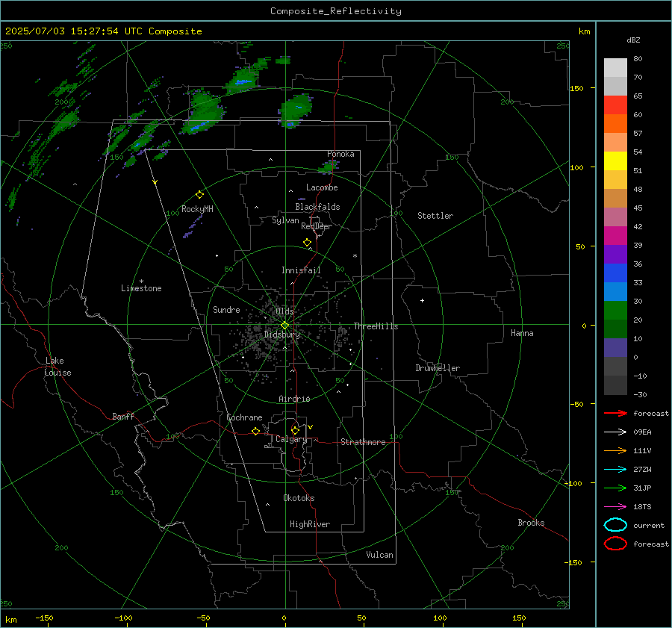Click the Vulcan city label
This screenshot has width=672, height=628.
(x=379, y=555)
